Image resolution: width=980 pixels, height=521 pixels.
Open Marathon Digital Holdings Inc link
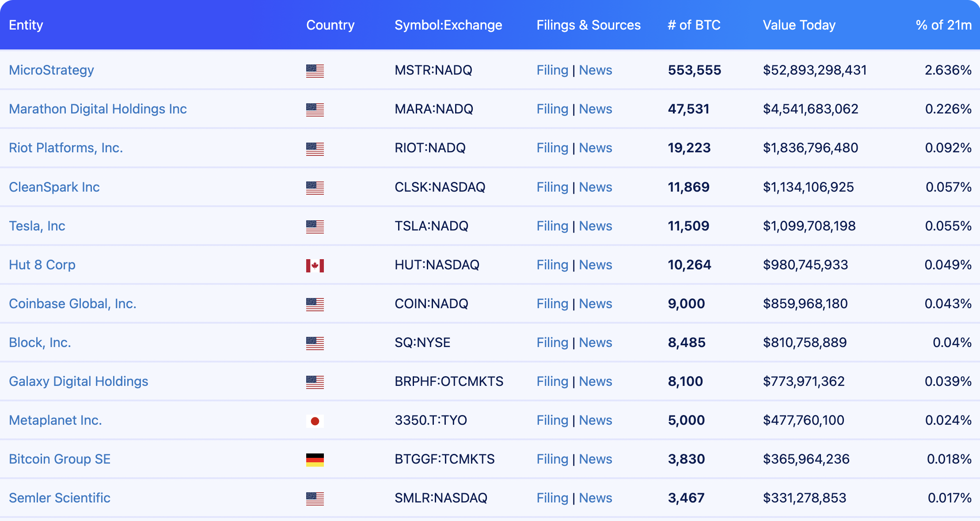pyautogui.click(x=98, y=109)
